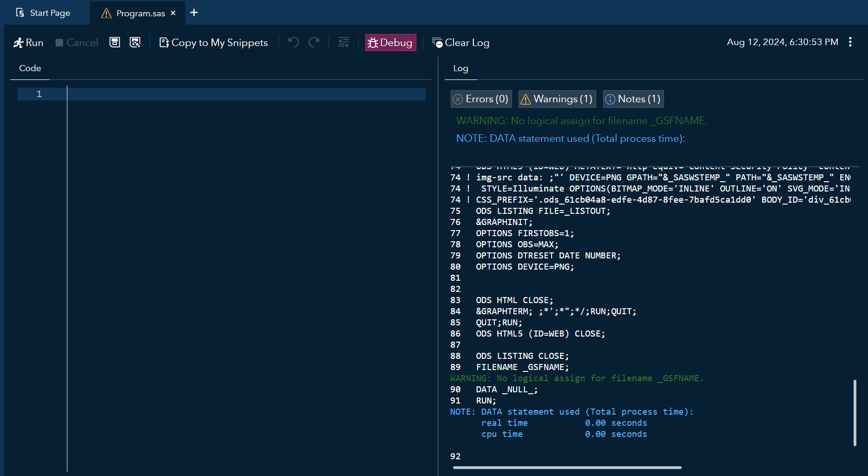Toggle the Warnings (1) filter
The width and height of the screenshot is (868, 476).
coord(557,99)
